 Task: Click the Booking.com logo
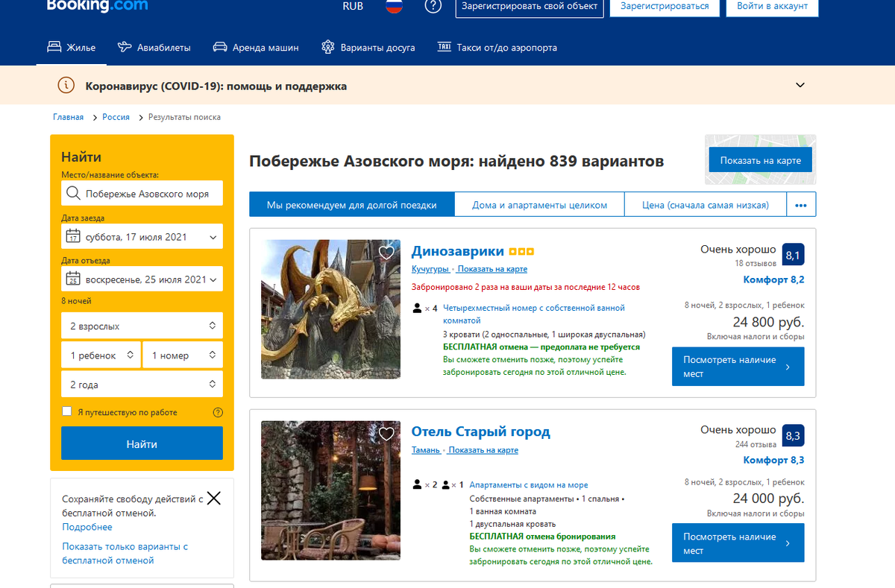(x=97, y=6)
